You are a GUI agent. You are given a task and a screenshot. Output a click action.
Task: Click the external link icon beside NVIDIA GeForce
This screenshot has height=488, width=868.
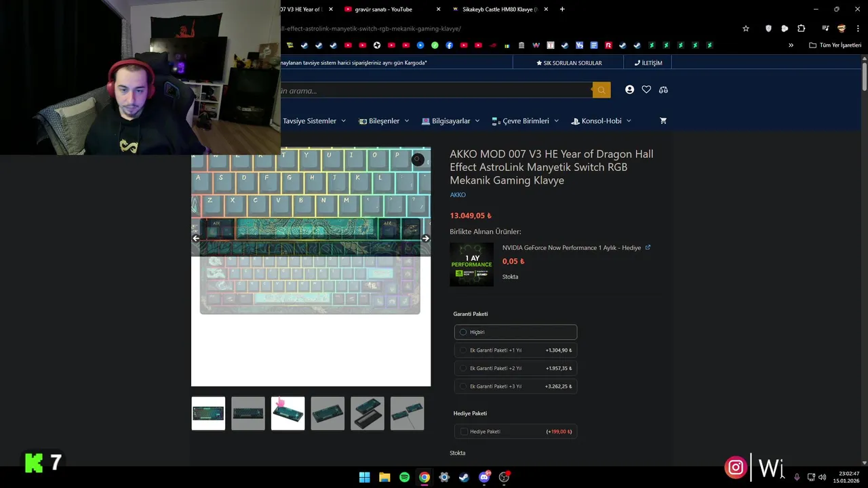coord(648,247)
